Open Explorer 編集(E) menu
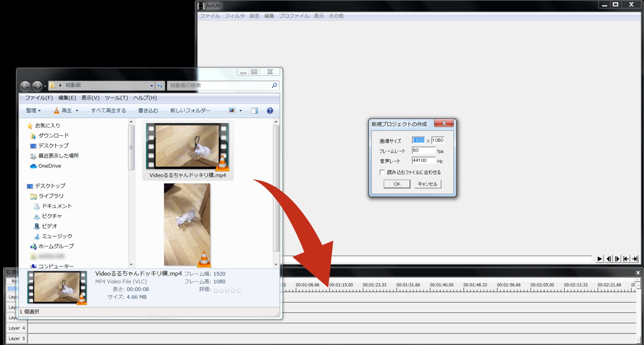The width and height of the screenshot is (644, 345). click(67, 98)
